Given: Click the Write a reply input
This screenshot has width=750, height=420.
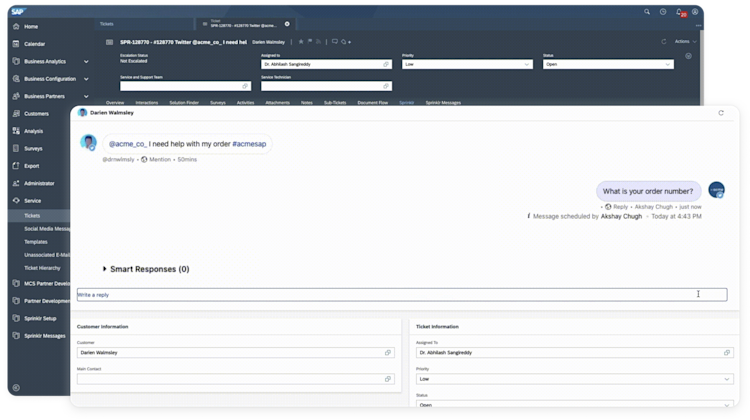Looking at the screenshot, I should pyautogui.click(x=402, y=295).
